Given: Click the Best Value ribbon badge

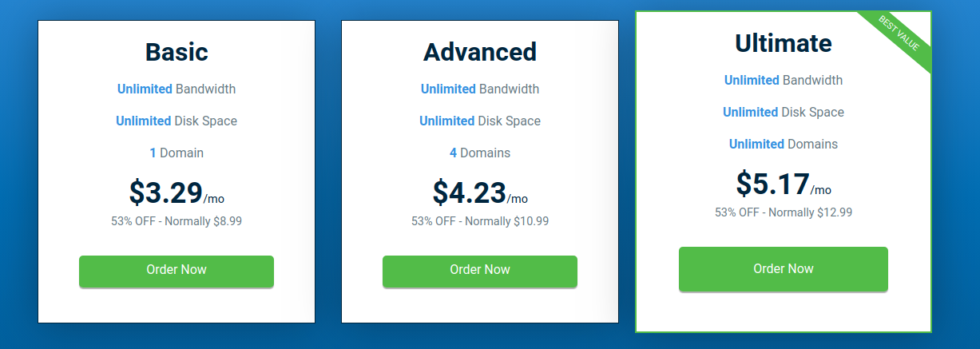Looking at the screenshot, I should tap(899, 34).
